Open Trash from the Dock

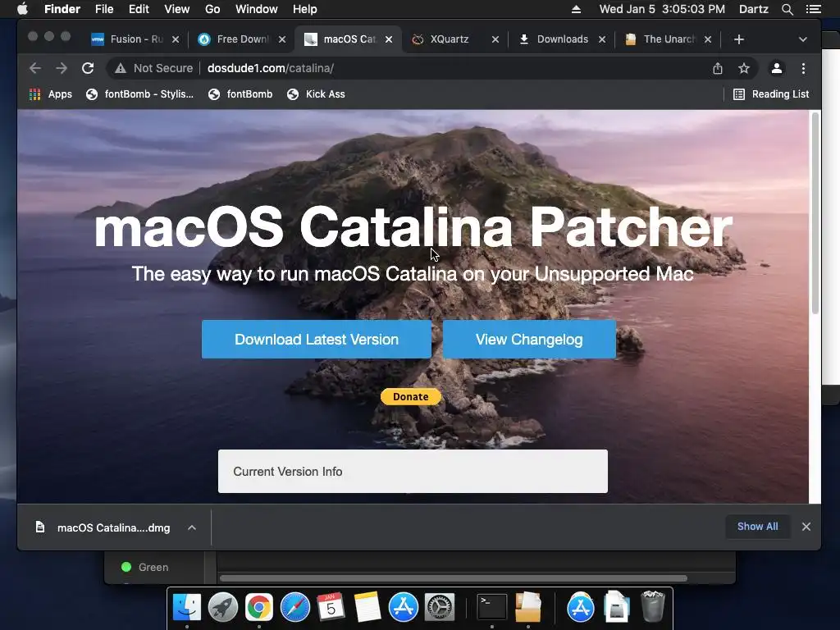pyautogui.click(x=653, y=606)
